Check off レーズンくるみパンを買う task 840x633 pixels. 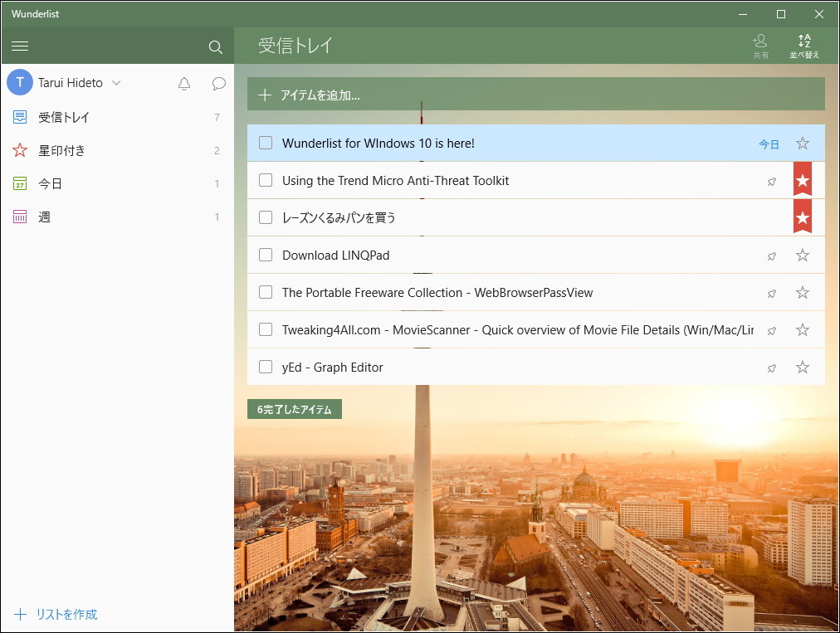click(x=266, y=217)
